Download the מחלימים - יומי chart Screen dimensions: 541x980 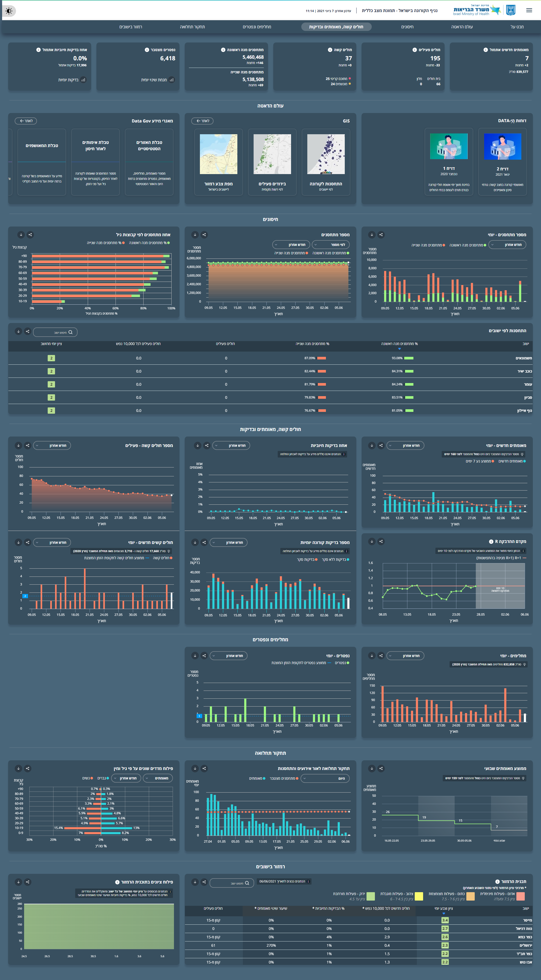point(372,655)
